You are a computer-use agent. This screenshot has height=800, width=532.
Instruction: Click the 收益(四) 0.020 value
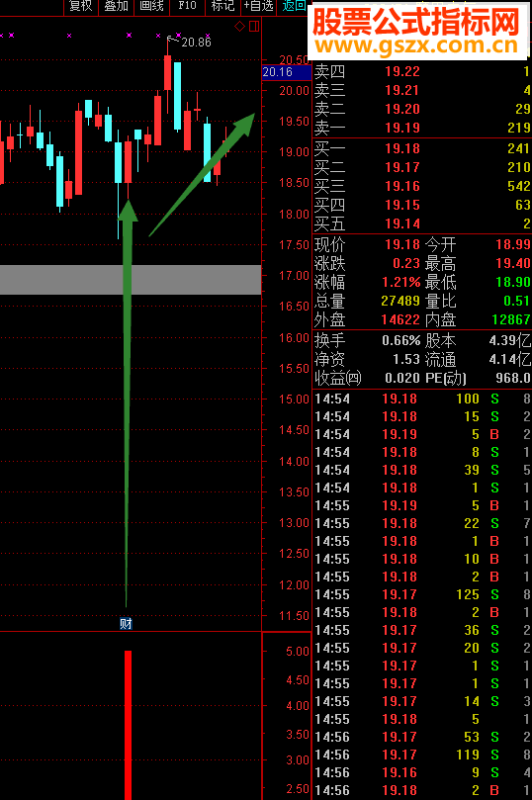pyautogui.click(x=402, y=378)
